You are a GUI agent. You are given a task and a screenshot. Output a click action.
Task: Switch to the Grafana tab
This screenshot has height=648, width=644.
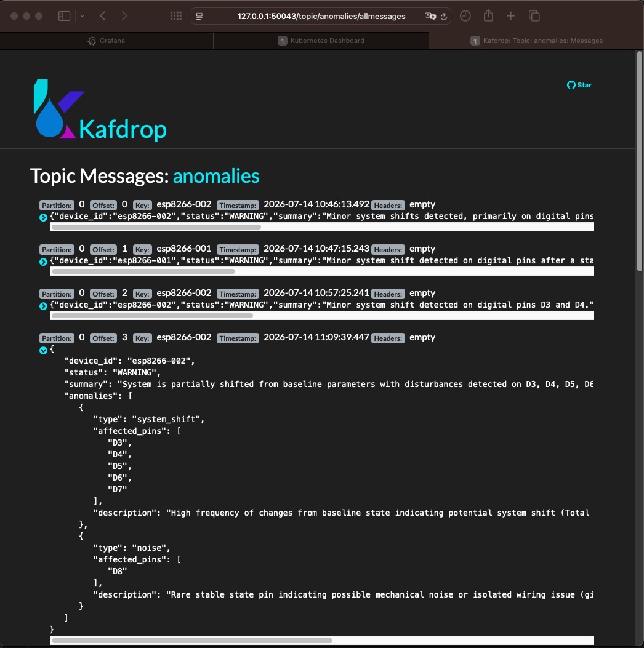click(107, 41)
